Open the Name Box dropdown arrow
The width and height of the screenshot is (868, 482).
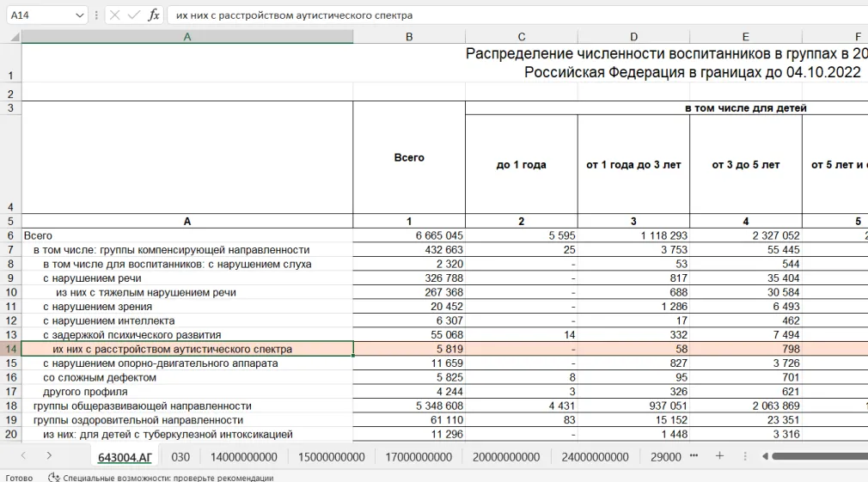pos(80,15)
